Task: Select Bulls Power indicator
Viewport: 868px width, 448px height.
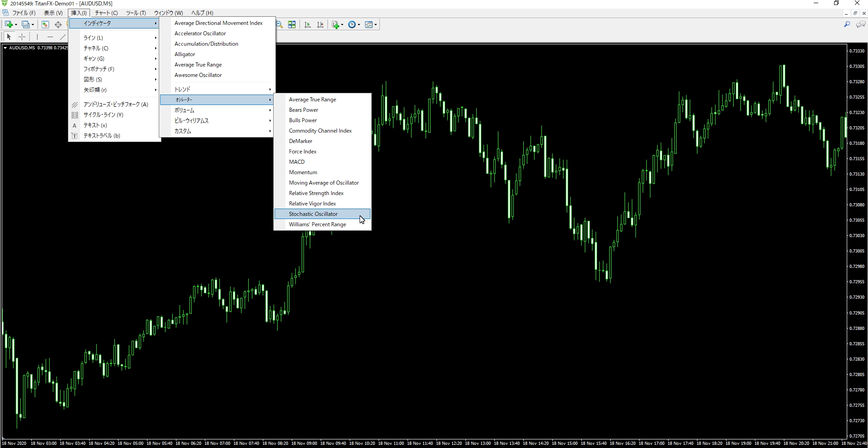Action: click(323, 120)
